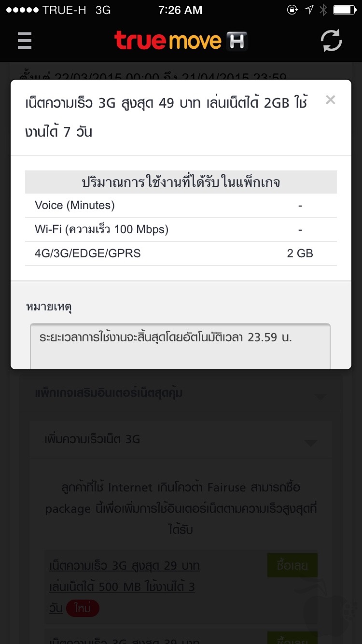Tap the Bluetooth status icon
Image resolution: width=362 pixels, height=644 pixels.
tap(323, 10)
